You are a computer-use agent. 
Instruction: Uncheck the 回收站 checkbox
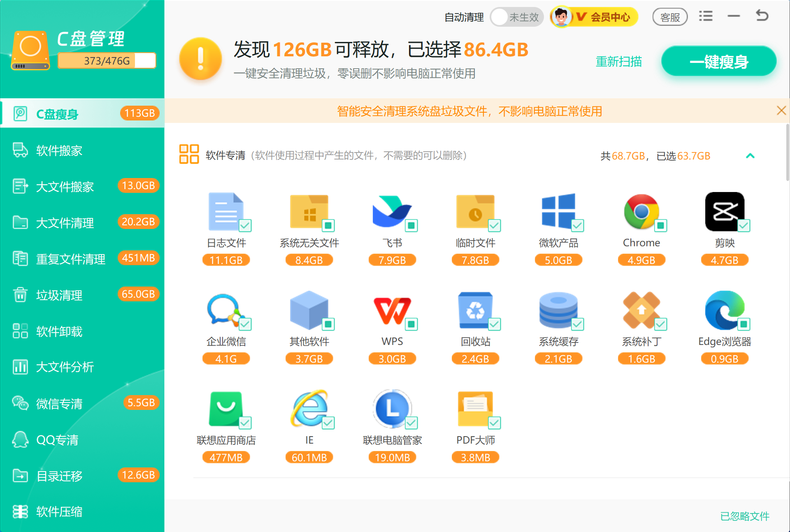(495, 324)
